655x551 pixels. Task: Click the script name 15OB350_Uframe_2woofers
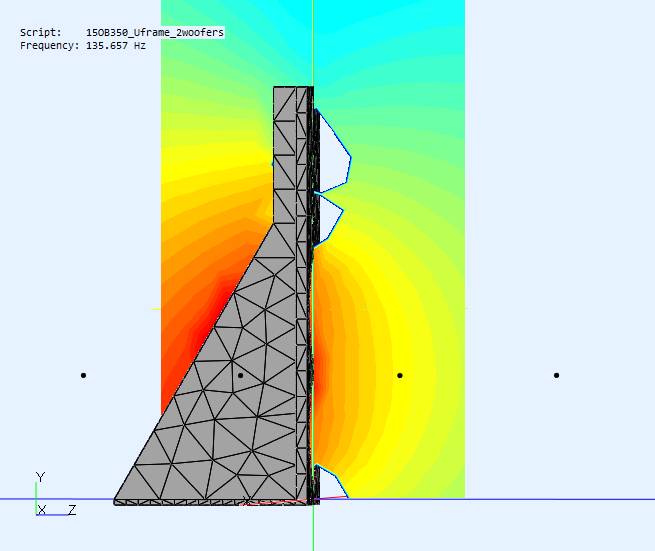pos(155,33)
